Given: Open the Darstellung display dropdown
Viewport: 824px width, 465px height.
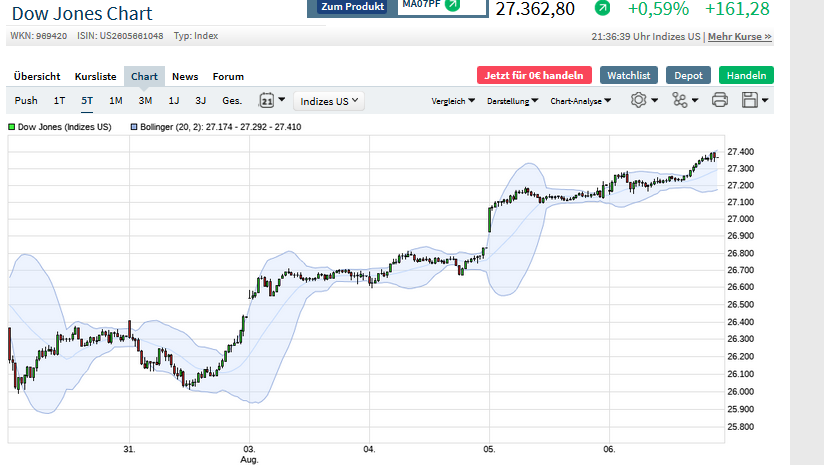Looking at the screenshot, I should tap(513, 101).
